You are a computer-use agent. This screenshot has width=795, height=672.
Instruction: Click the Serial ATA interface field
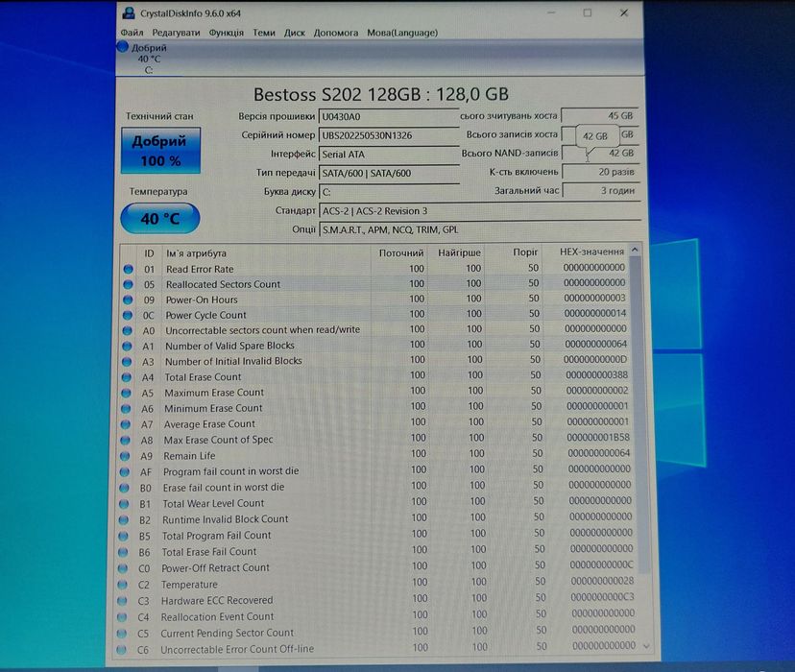click(x=389, y=154)
